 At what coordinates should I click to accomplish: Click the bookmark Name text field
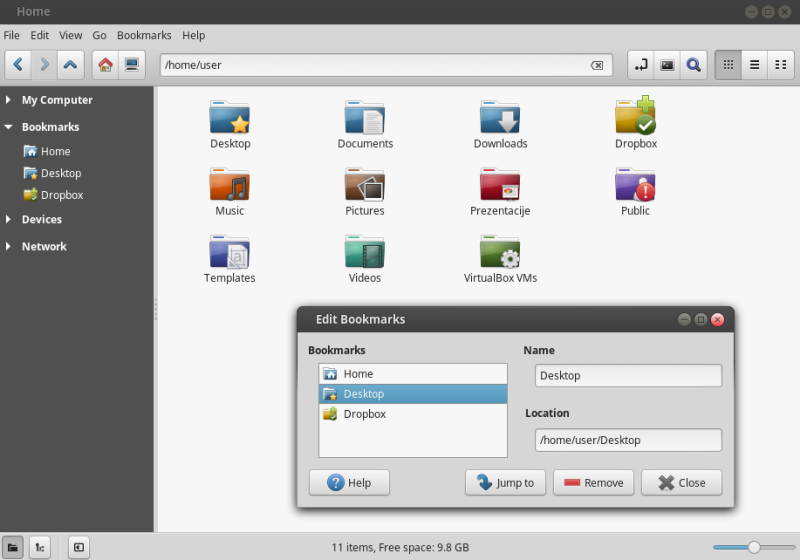point(628,376)
